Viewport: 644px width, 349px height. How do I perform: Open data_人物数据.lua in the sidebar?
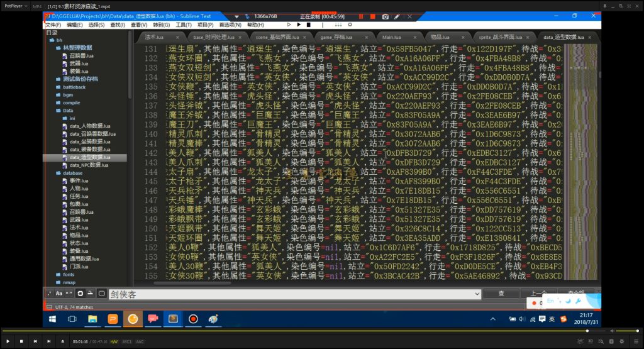pyautogui.click(x=89, y=126)
